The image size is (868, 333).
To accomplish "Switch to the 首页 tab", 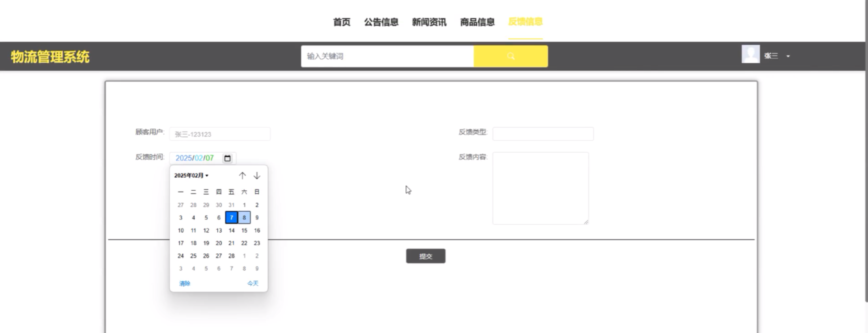I will click(x=341, y=22).
